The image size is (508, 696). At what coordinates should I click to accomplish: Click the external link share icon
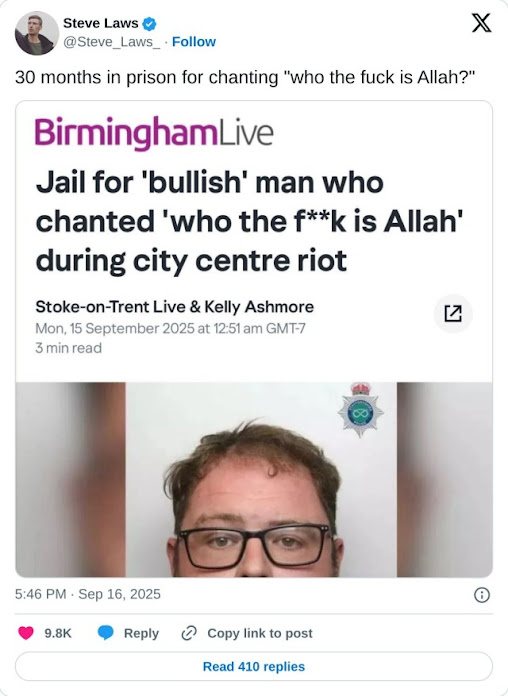[453, 313]
